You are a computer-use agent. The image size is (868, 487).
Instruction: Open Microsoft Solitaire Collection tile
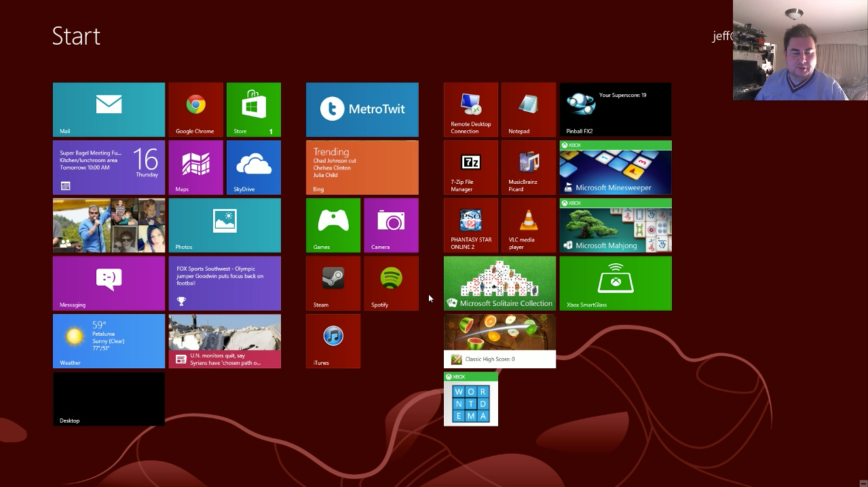point(499,284)
